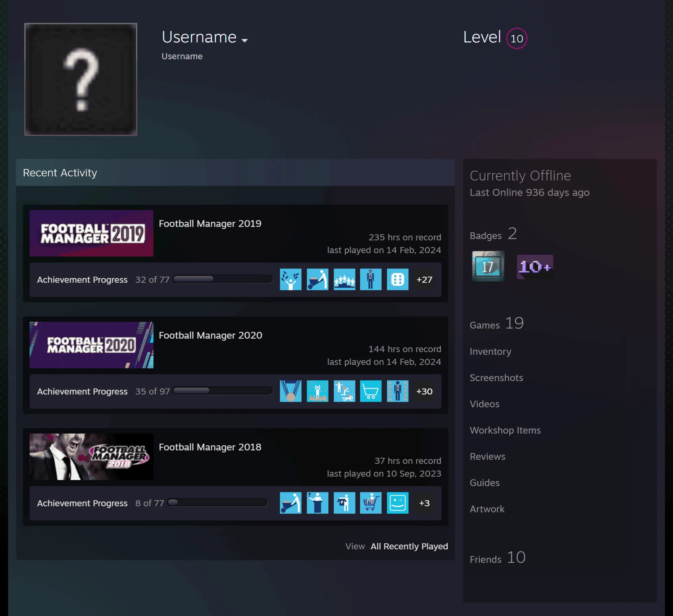Click the 35 of 97 achievement progress bar
This screenshot has width=673, height=616.
[223, 391]
